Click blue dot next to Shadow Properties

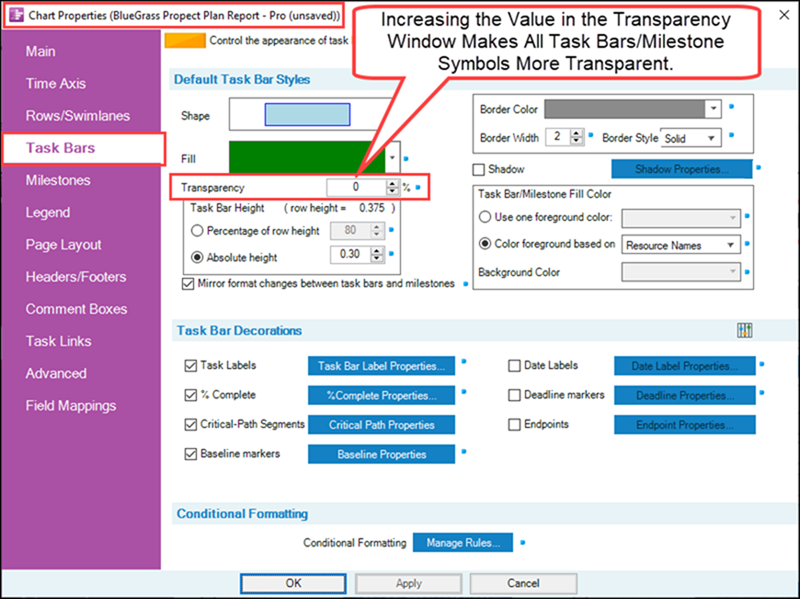point(758,167)
